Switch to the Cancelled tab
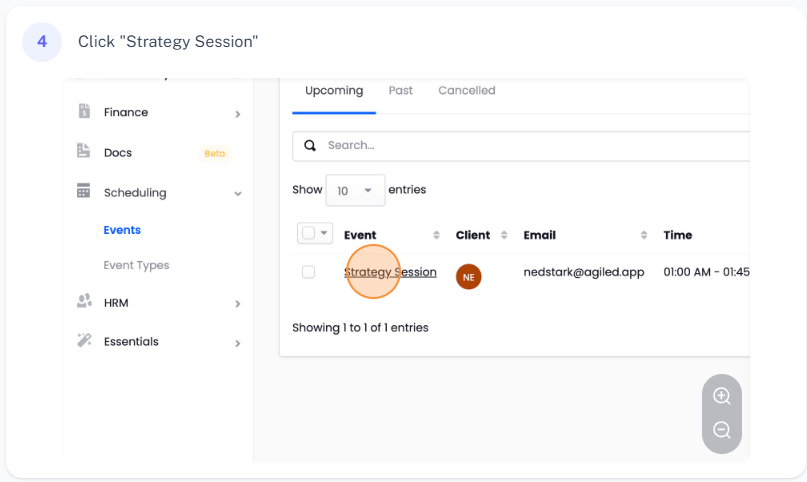The image size is (807, 482). pyautogui.click(x=467, y=90)
